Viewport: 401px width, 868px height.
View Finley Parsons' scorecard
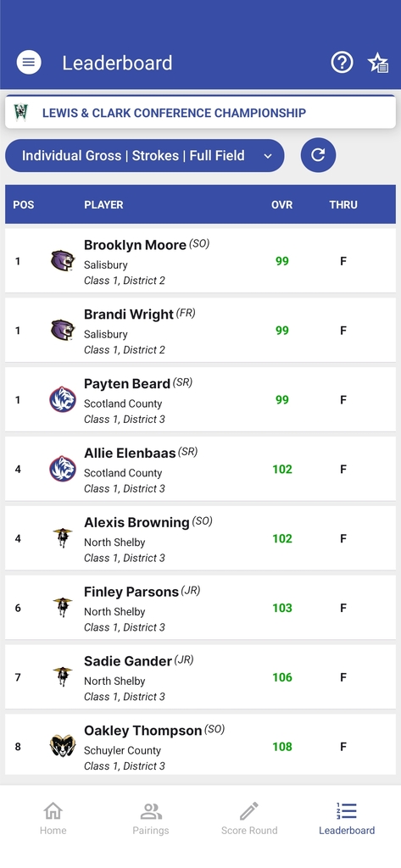(200, 607)
